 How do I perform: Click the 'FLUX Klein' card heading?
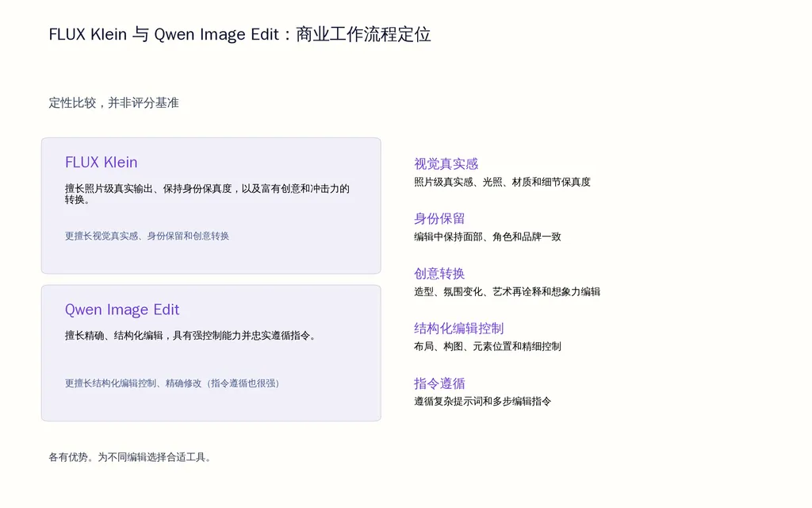[101, 162]
